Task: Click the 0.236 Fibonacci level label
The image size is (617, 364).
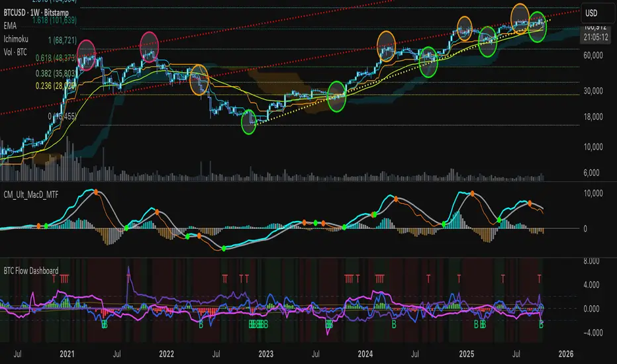Action: point(55,86)
